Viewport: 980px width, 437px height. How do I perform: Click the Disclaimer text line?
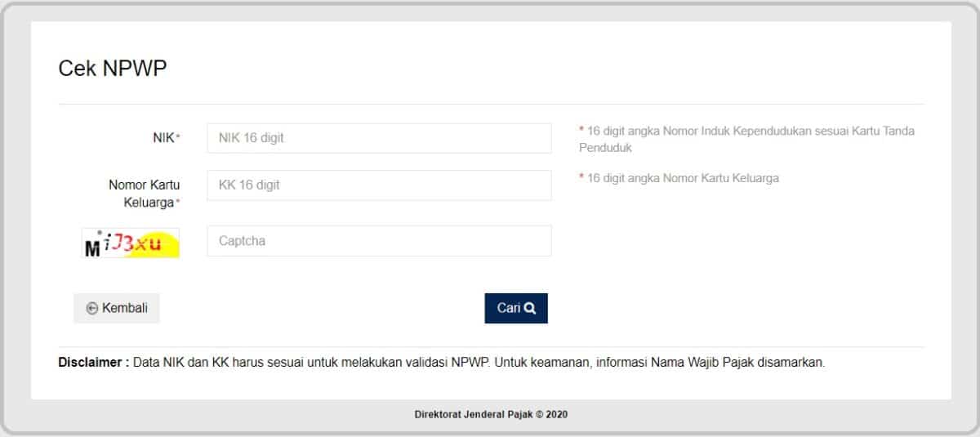442,363
